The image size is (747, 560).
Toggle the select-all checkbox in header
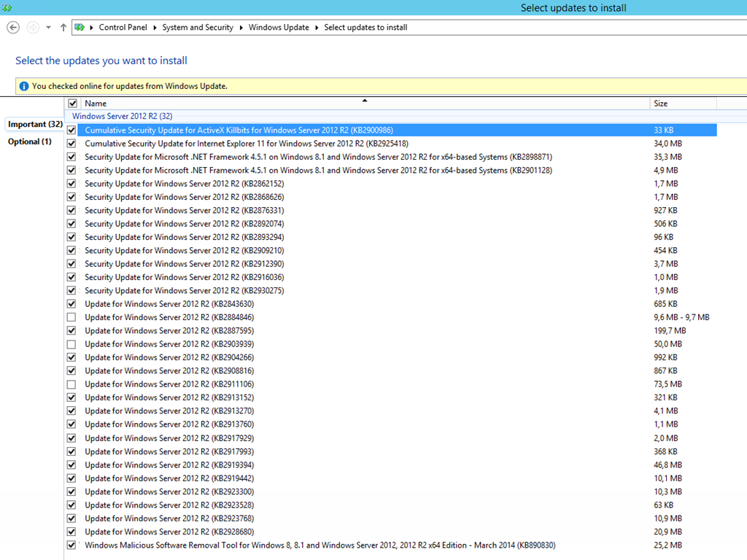72,104
